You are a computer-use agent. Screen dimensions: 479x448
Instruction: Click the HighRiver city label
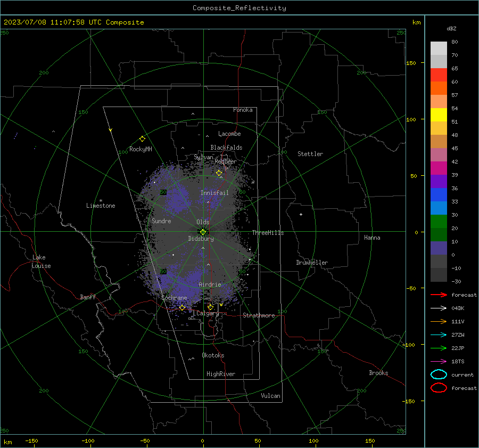(221, 374)
